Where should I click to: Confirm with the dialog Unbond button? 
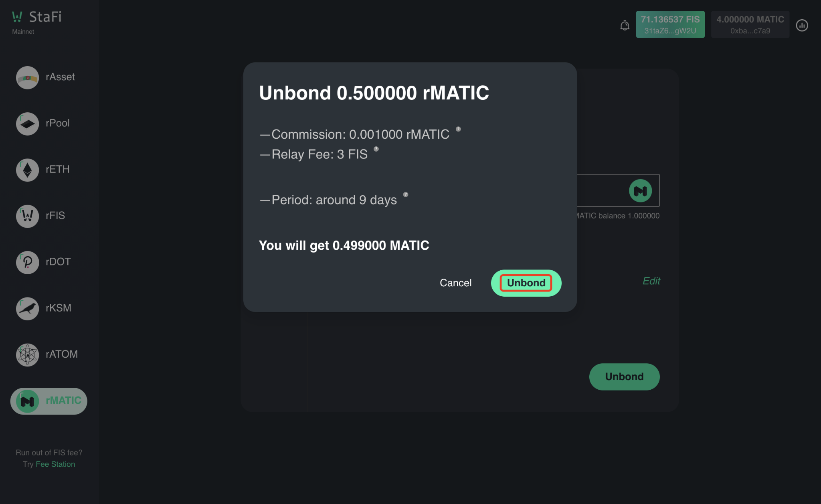(x=526, y=283)
